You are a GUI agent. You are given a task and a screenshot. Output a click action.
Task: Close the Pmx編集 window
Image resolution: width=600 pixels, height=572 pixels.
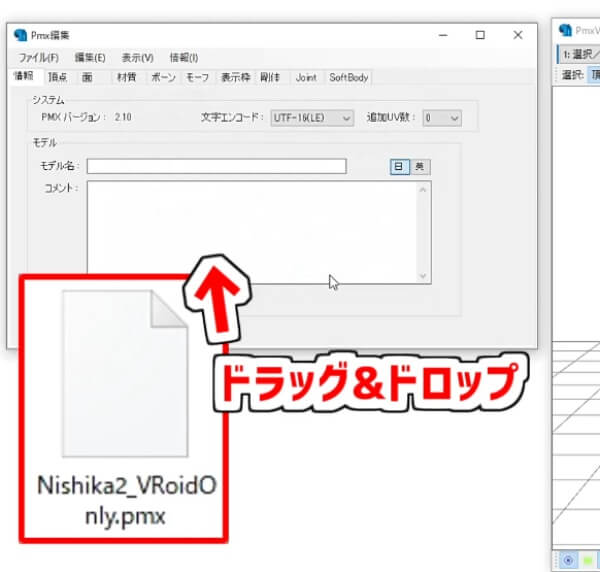pyautogui.click(x=517, y=34)
